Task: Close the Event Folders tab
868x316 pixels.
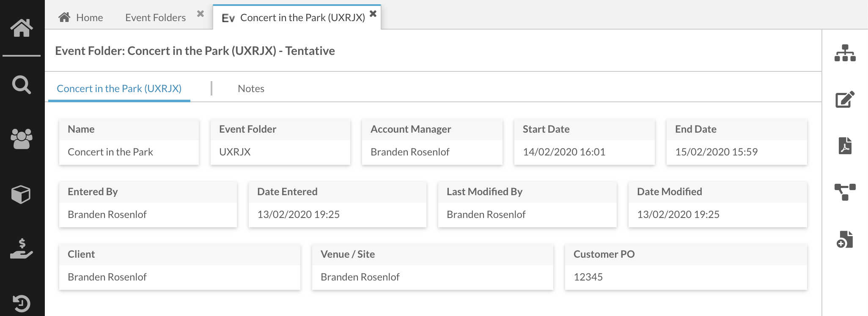Action: pos(201,14)
